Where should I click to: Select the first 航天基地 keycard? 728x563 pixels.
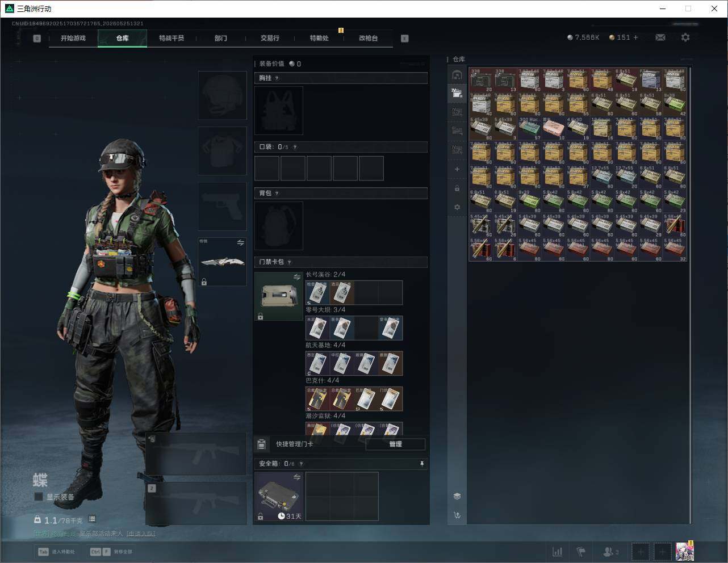(318, 363)
